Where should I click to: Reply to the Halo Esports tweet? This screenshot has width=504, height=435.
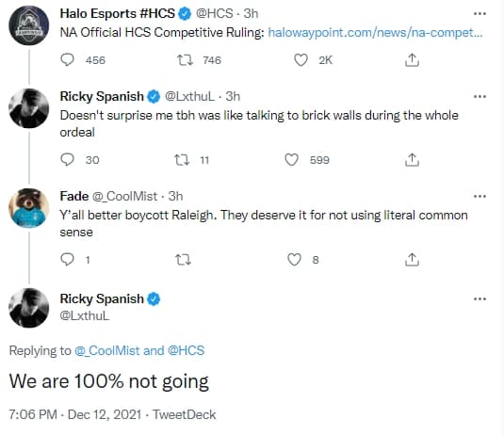[x=67, y=59]
